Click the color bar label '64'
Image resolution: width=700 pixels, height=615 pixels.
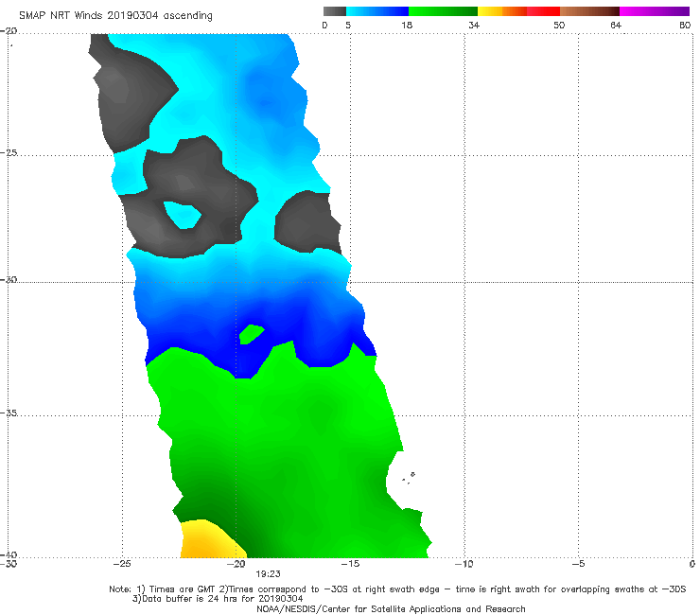[x=616, y=26]
